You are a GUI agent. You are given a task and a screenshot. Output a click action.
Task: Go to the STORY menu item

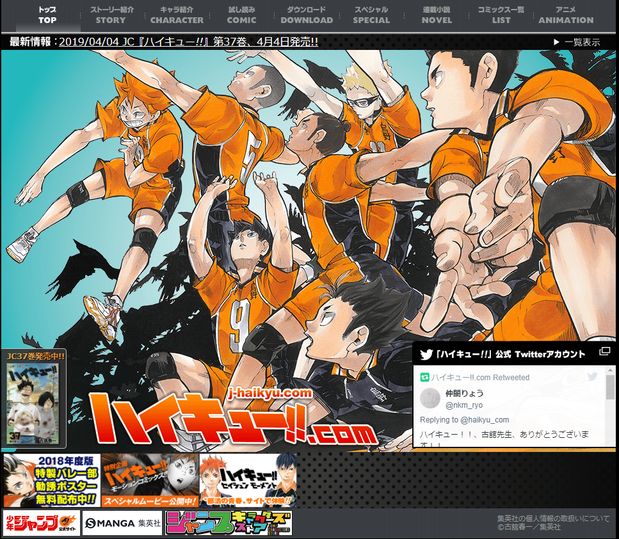(x=111, y=16)
